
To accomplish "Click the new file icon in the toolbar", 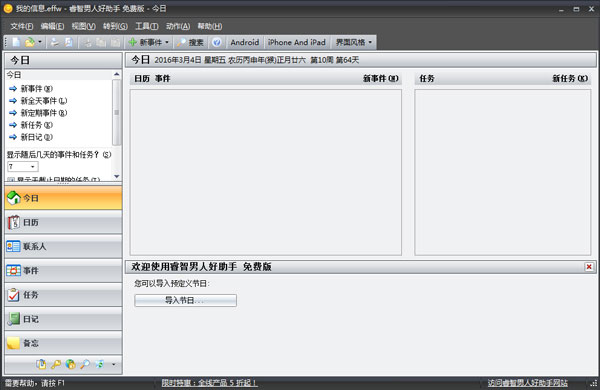I will 16,42.
